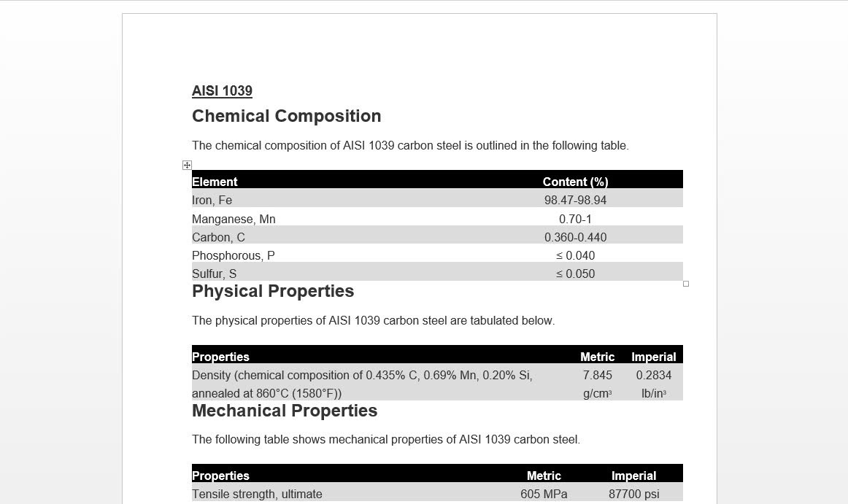Click the Content (%) header cell
The image size is (848, 504).
(575, 182)
